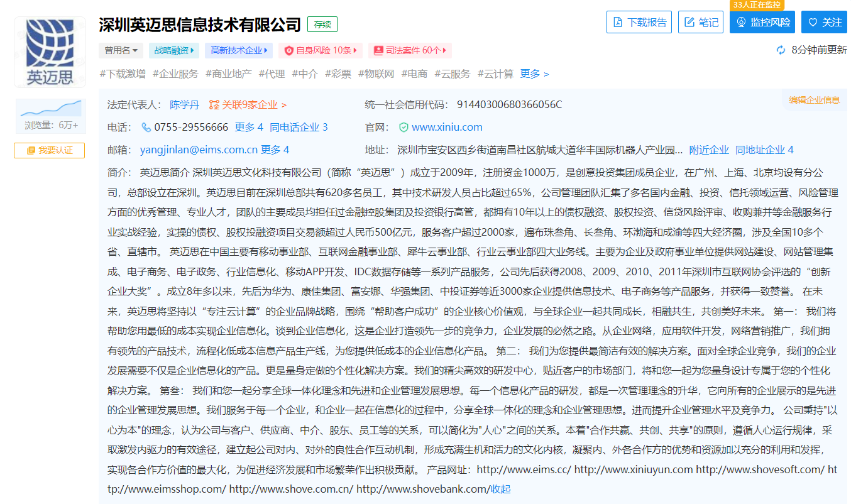Show more hashtags via 更多 link
Screen dimensions: 851x504
click(534, 74)
